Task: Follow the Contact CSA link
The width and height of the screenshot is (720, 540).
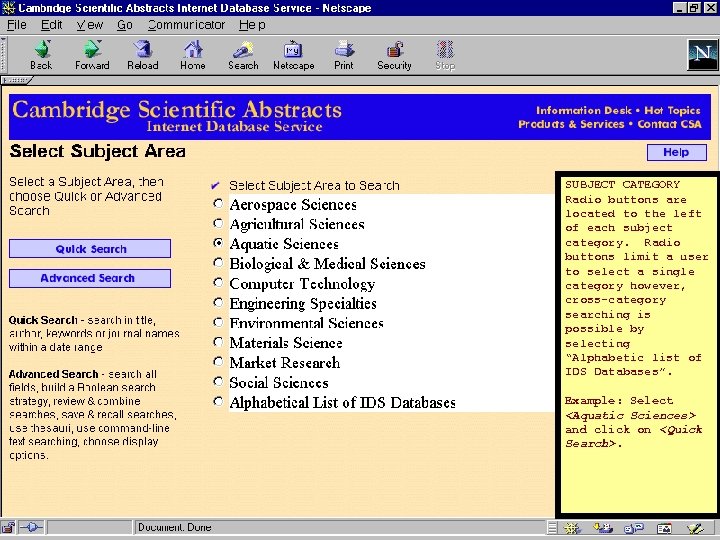Action: click(669, 124)
